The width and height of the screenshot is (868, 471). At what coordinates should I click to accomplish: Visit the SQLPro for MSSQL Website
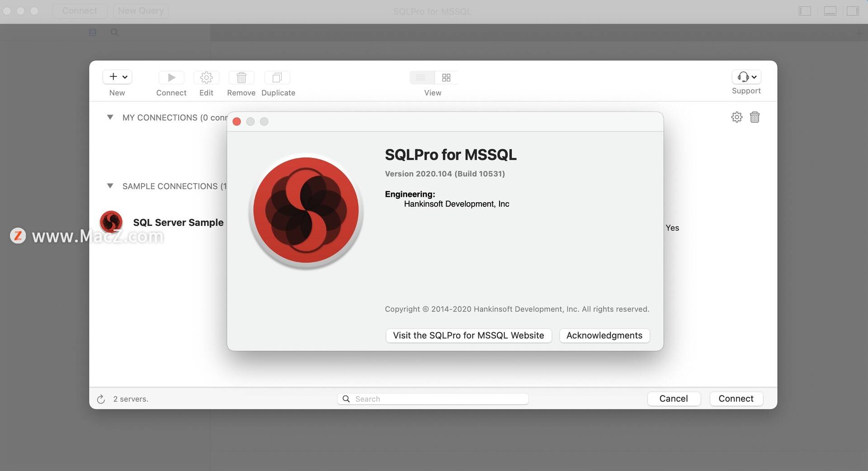(468, 336)
